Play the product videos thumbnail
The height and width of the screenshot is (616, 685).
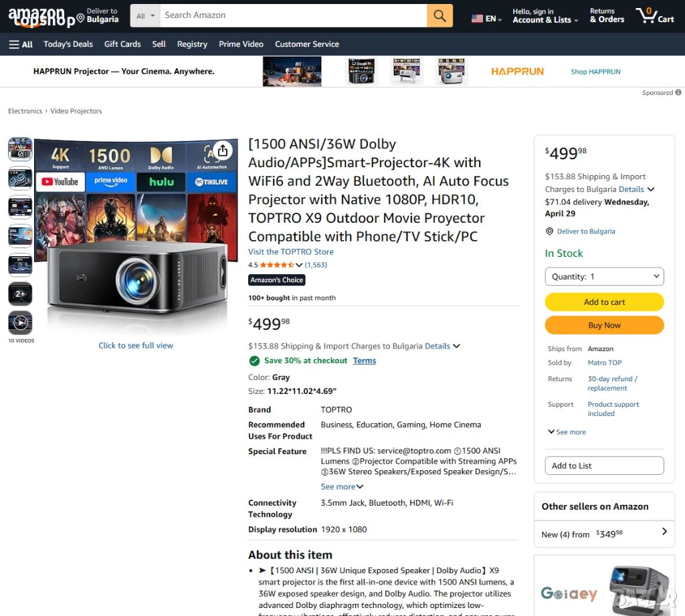pyautogui.click(x=20, y=323)
